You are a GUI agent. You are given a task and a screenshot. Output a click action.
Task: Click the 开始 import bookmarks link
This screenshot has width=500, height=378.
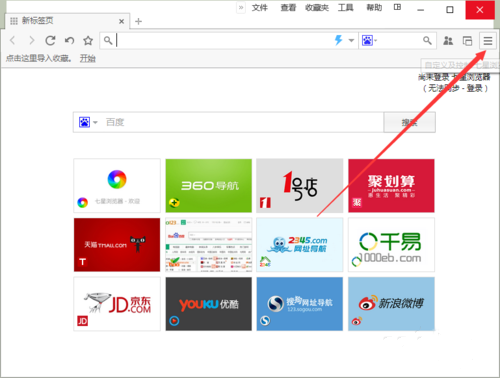click(x=87, y=59)
